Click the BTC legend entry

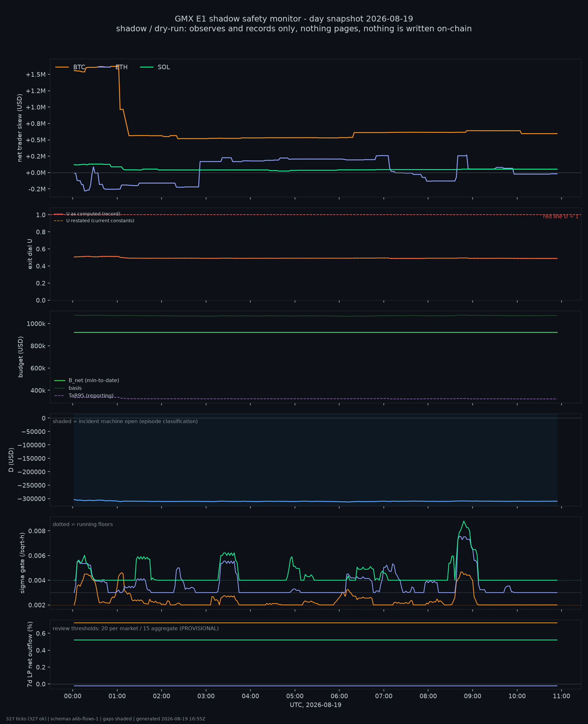point(70,67)
